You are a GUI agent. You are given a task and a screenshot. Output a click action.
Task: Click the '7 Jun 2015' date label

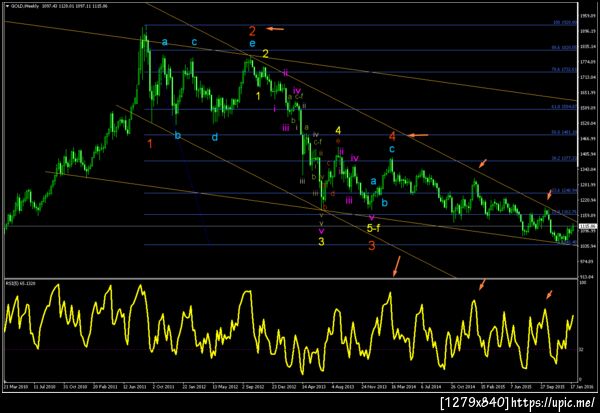coord(521,387)
